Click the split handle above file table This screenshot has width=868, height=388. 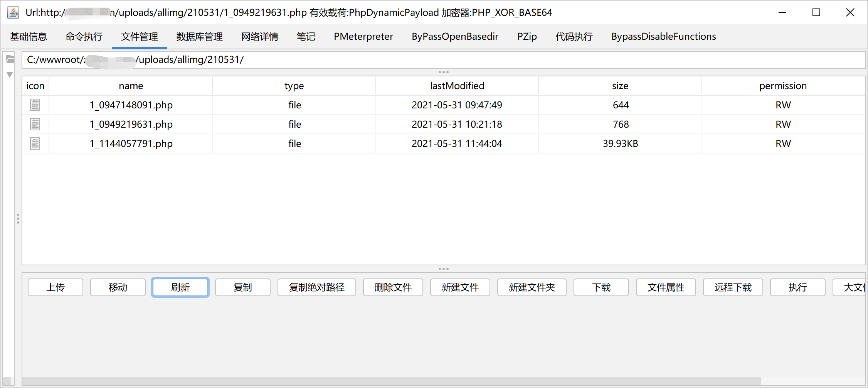point(443,72)
